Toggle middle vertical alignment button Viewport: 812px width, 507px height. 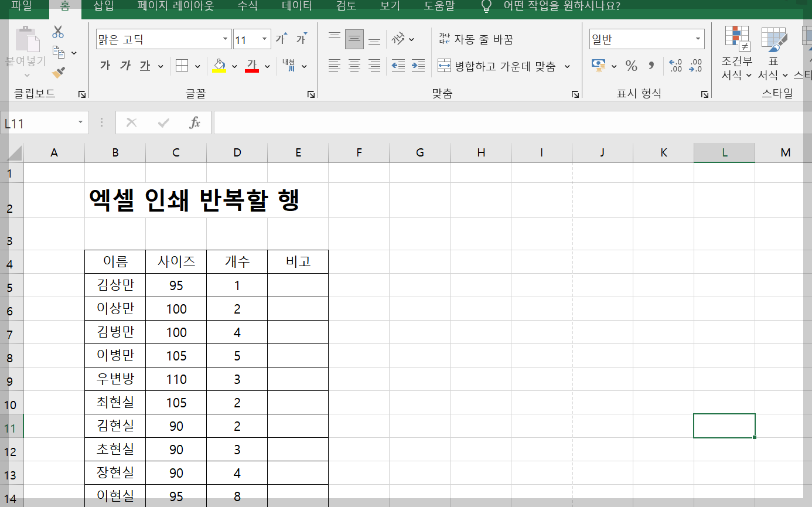pyautogui.click(x=354, y=39)
